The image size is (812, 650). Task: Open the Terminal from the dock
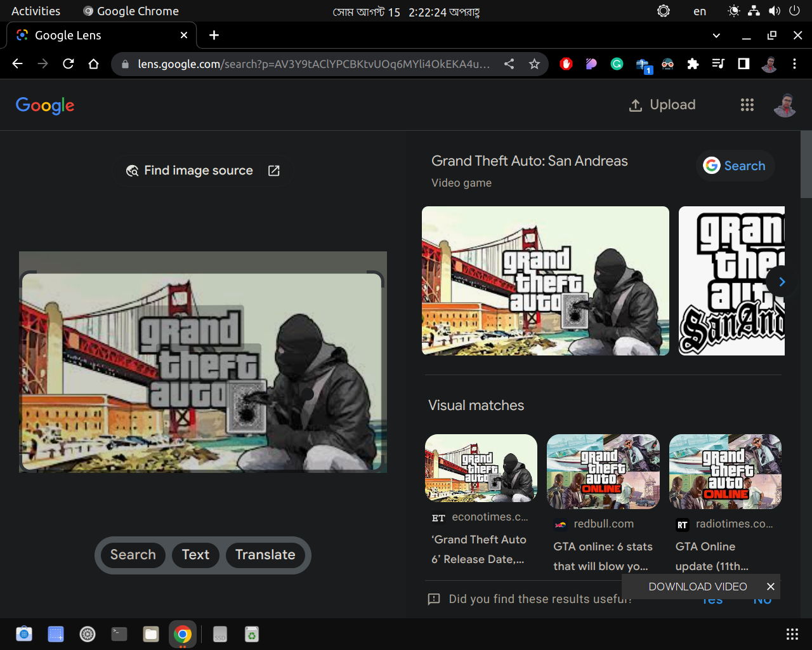(x=119, y=633)
